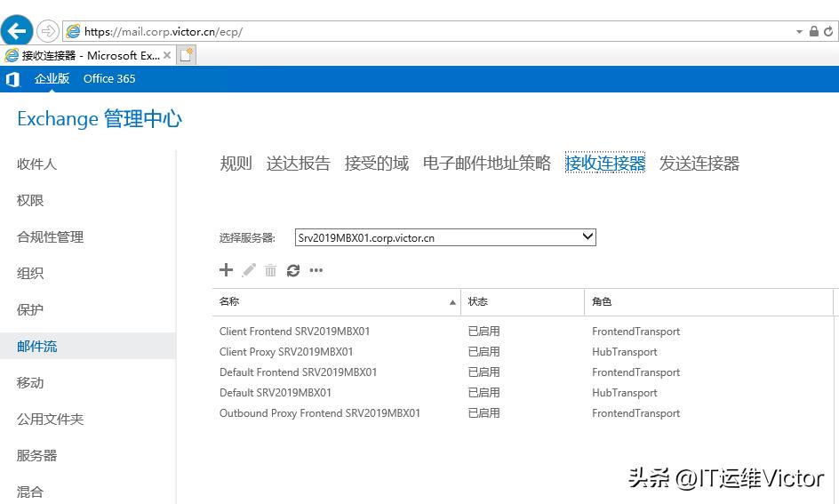Click 已启用 status of Client Proxy row
The height and width of the screenshot is (504, 839).
[483, 351]
